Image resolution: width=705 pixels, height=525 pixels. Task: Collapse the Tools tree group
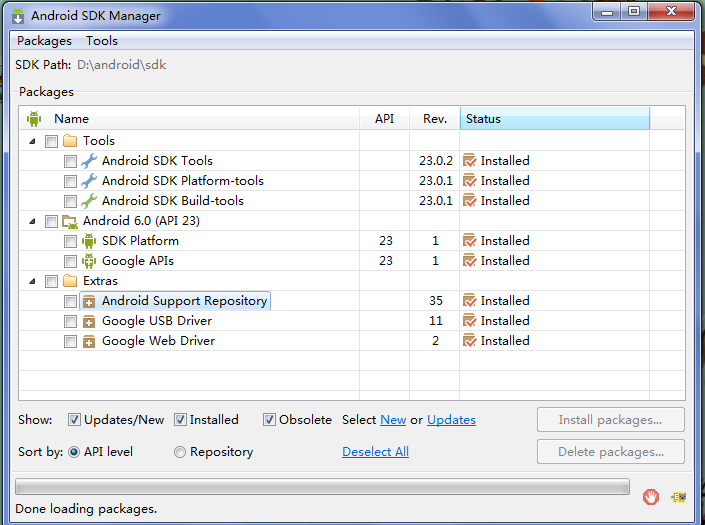[32, 141]
